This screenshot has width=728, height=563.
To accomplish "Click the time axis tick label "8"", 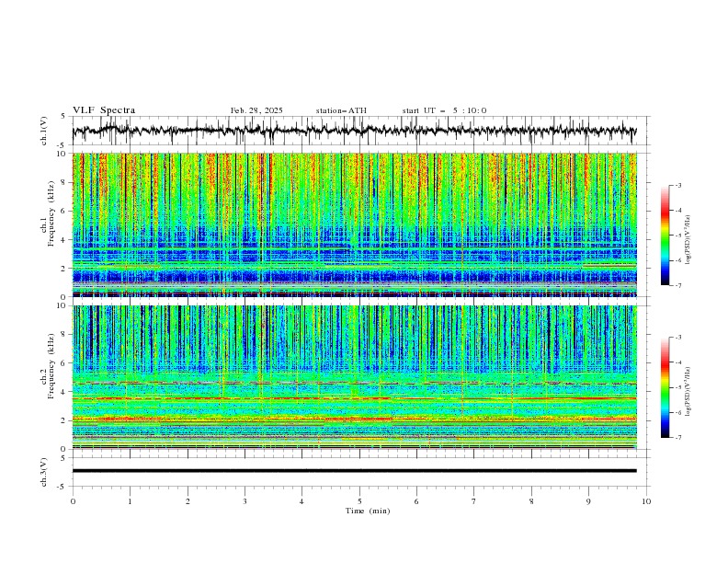I will tap(531, 501).
